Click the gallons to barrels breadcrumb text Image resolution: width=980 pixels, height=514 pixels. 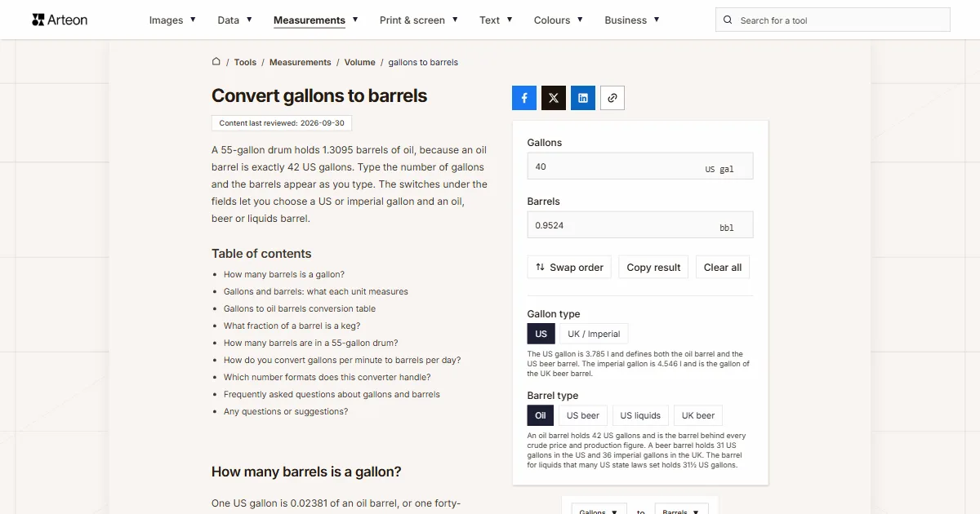pos(423,62)
